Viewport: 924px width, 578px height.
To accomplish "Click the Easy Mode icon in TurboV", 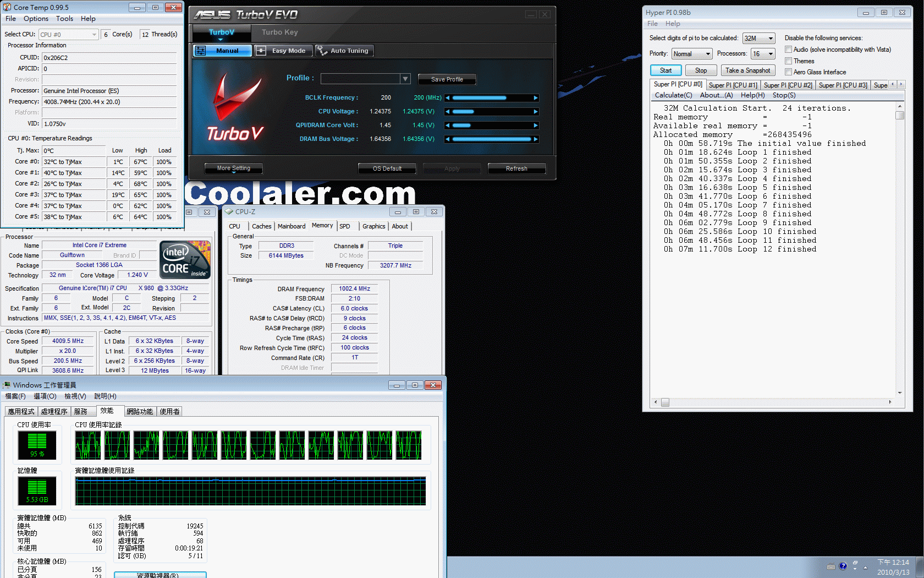I will (261, 51).
